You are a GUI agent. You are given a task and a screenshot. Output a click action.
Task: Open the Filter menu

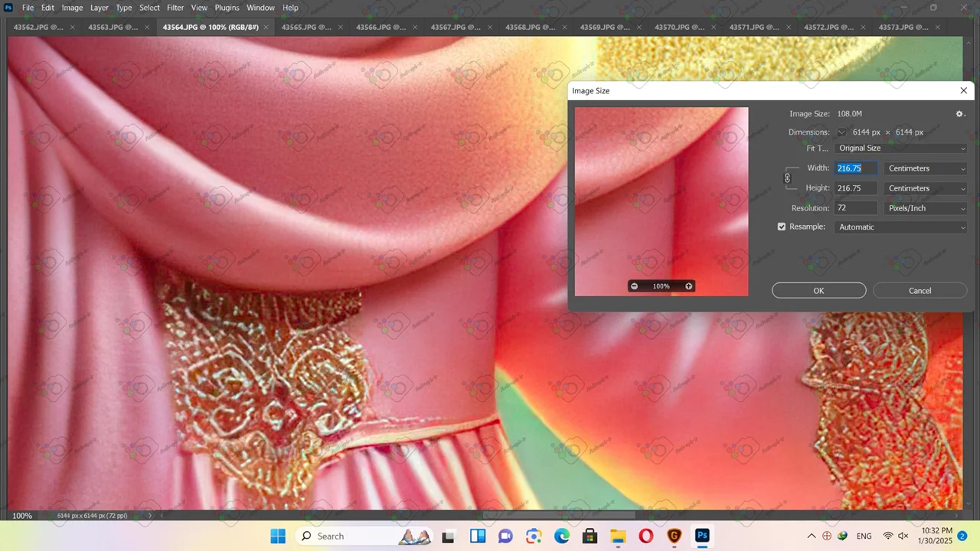pos(175,8)
